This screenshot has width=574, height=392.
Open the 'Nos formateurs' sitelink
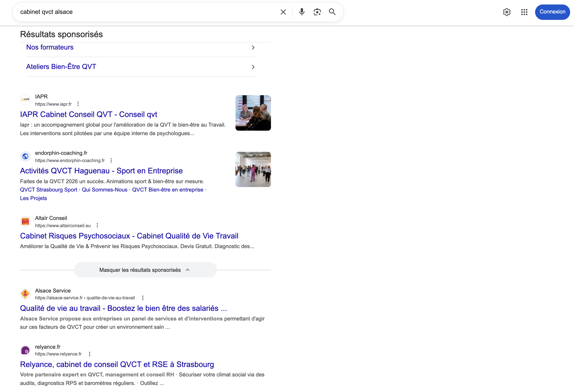[x=50, y=47]
